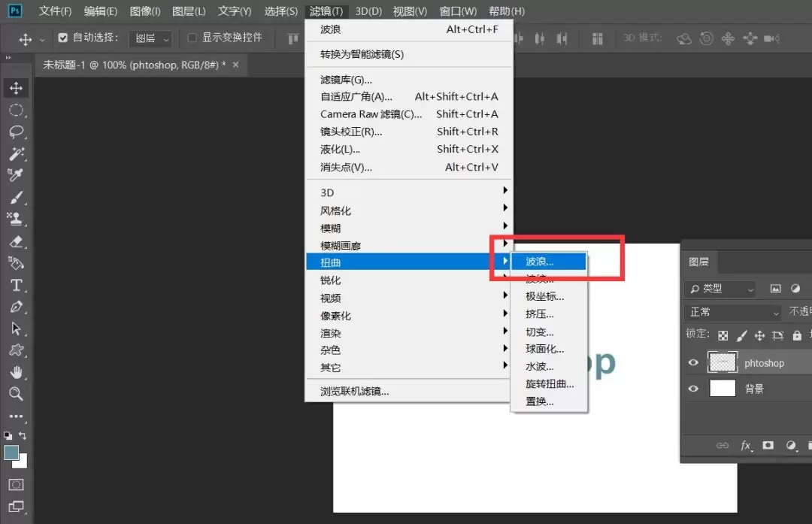Expand the 模糊 submenu
Screen dimensions: 812x524
pos(408,228)
